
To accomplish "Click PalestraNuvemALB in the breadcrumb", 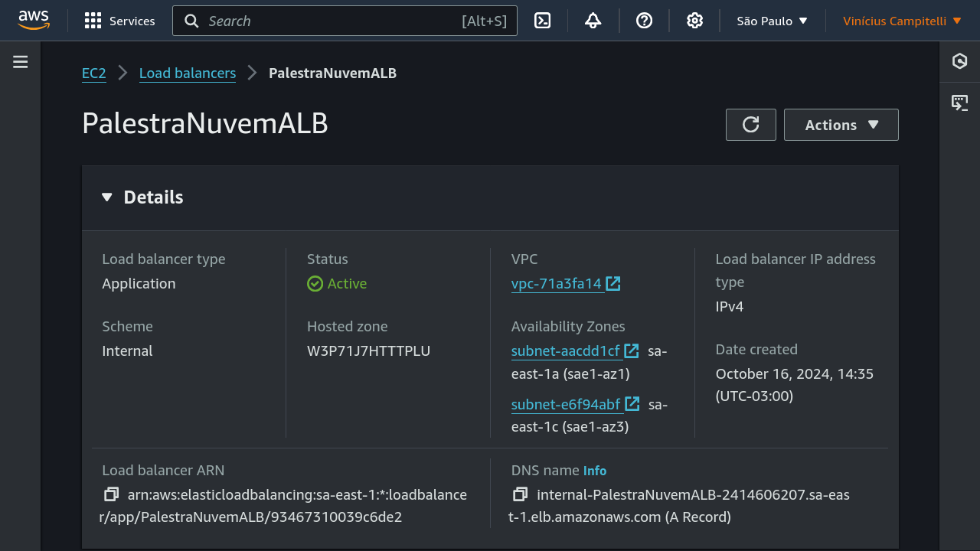I will click(x=332, y=73).
